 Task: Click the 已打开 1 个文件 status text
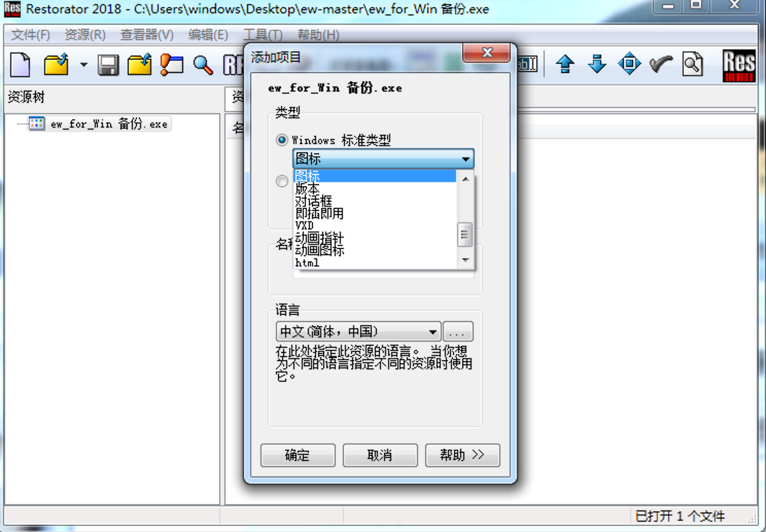click(x=680, y=516)
